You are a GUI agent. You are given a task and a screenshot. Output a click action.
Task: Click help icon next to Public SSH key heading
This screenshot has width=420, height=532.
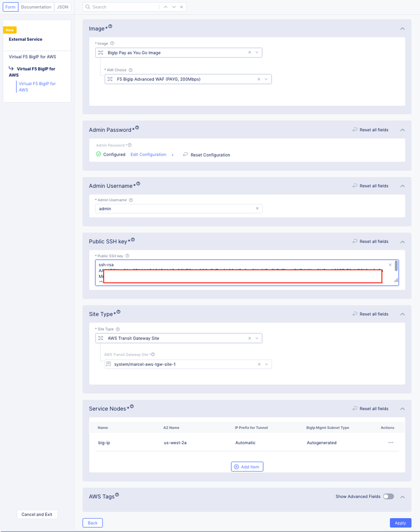pos(133,240)
